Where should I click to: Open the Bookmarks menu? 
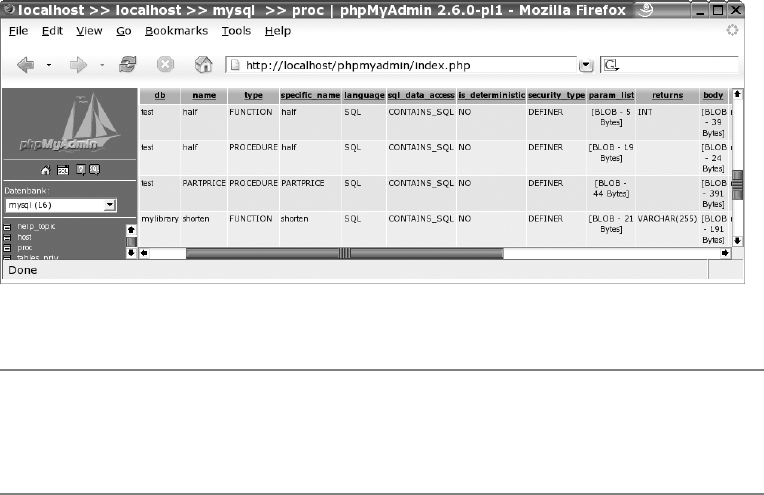(176, 31)
